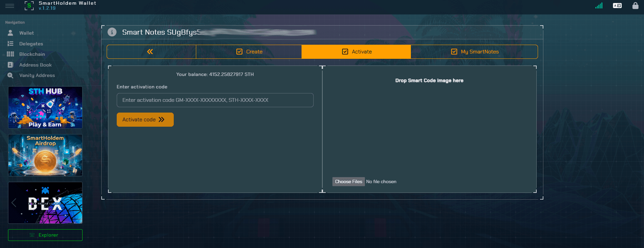The height and width of the screenshot is (248, 644).
Task: Click the No file chosen text
Action: tap(381, 181)
